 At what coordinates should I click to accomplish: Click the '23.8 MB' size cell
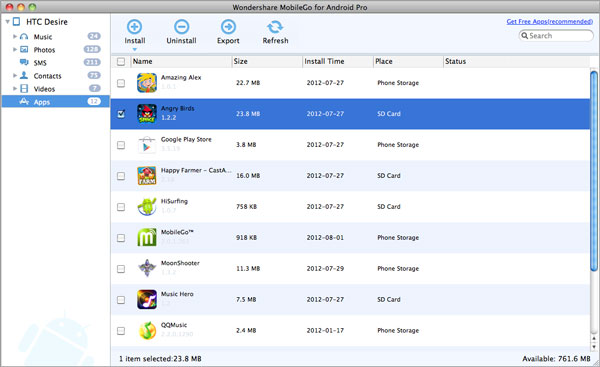pos(248,114)
